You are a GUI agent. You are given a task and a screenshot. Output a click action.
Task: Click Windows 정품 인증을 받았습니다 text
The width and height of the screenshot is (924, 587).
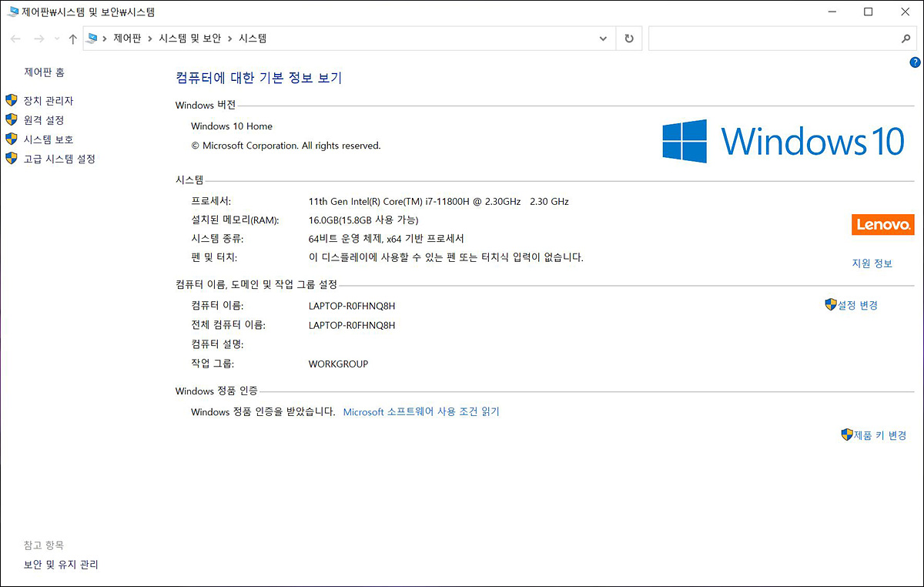tap(263, 412)
